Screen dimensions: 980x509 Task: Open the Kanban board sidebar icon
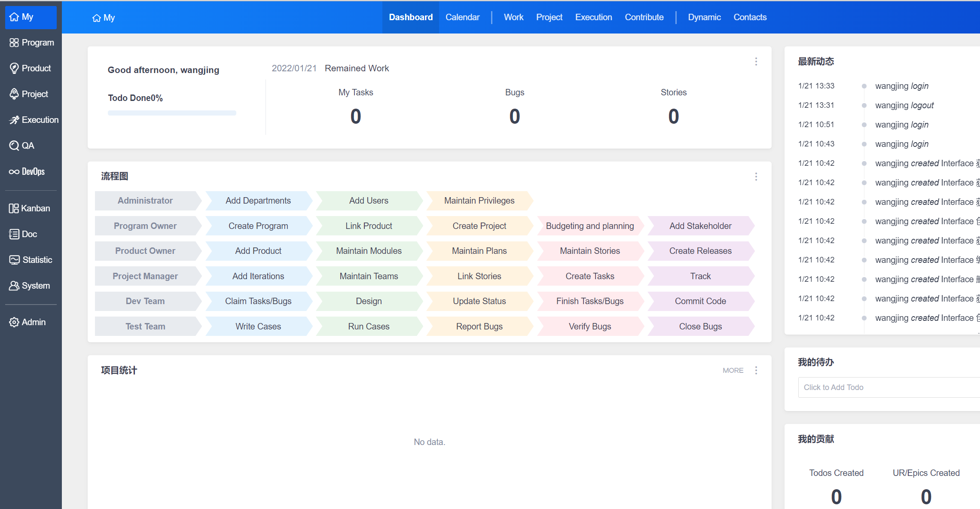[x=14, y=208]
